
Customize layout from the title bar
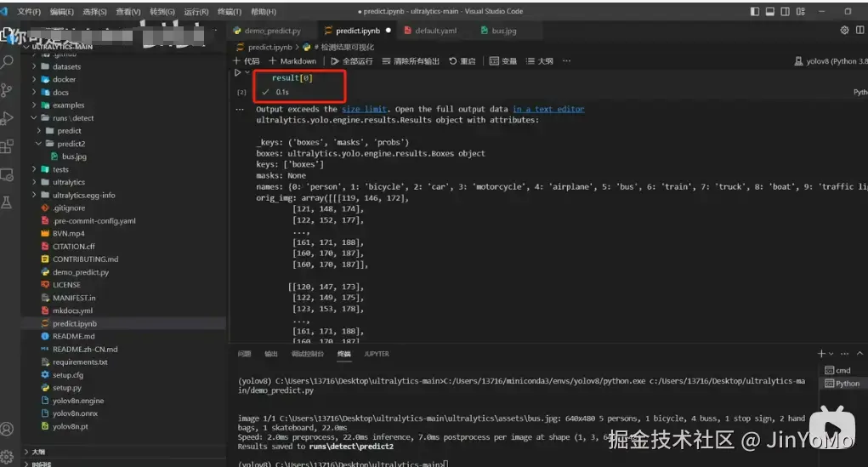(801, 11)
